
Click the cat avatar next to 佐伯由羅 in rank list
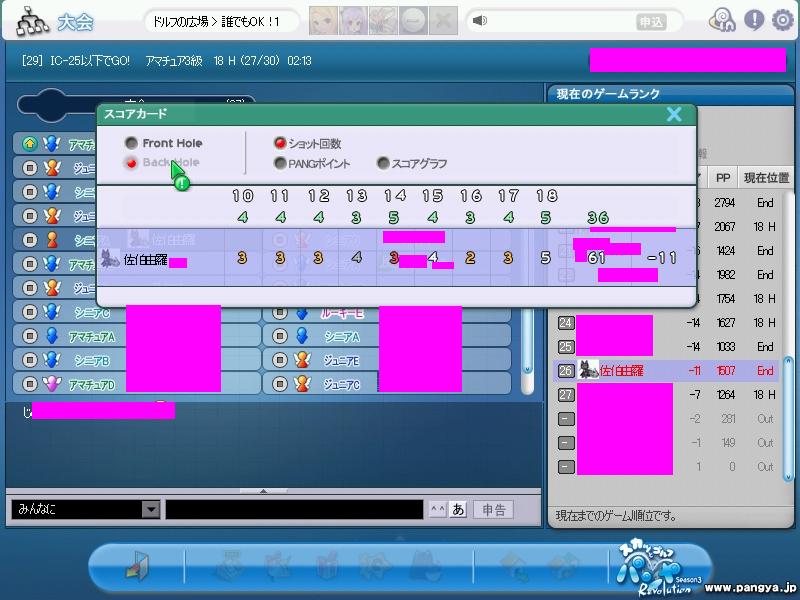588,369
